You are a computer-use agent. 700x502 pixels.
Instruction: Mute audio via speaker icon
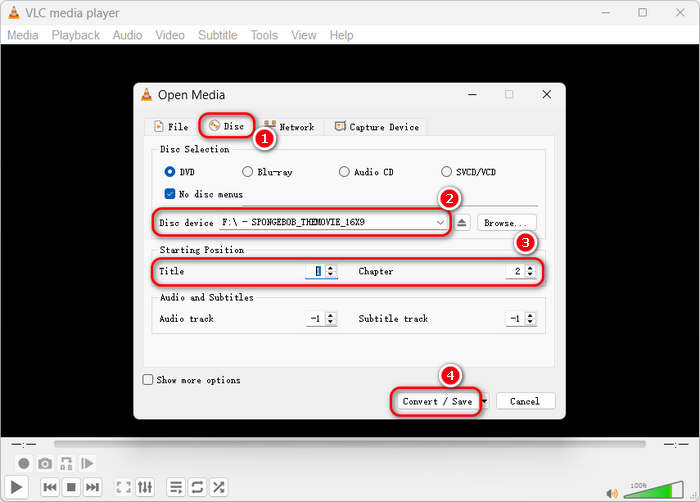[x=612, y=493]
